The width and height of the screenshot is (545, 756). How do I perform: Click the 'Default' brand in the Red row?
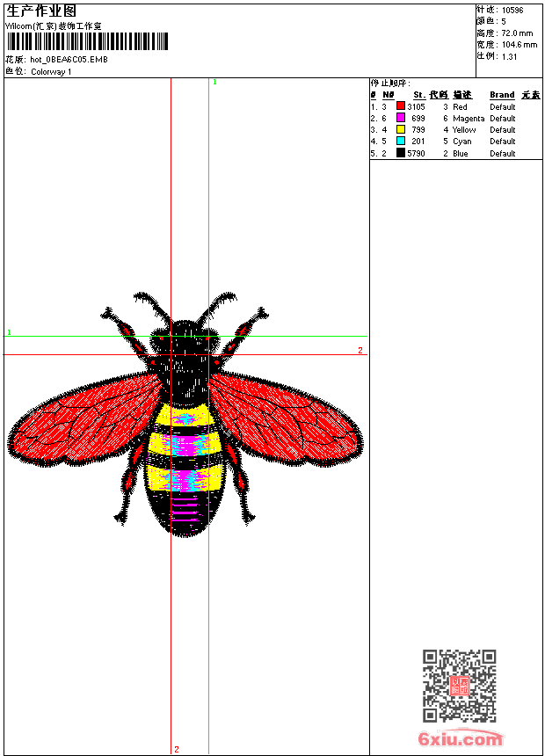click(x=502, y=107)
